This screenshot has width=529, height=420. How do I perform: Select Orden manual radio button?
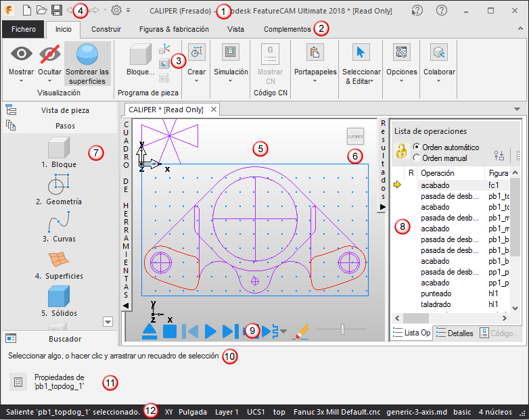pos(417,158)
